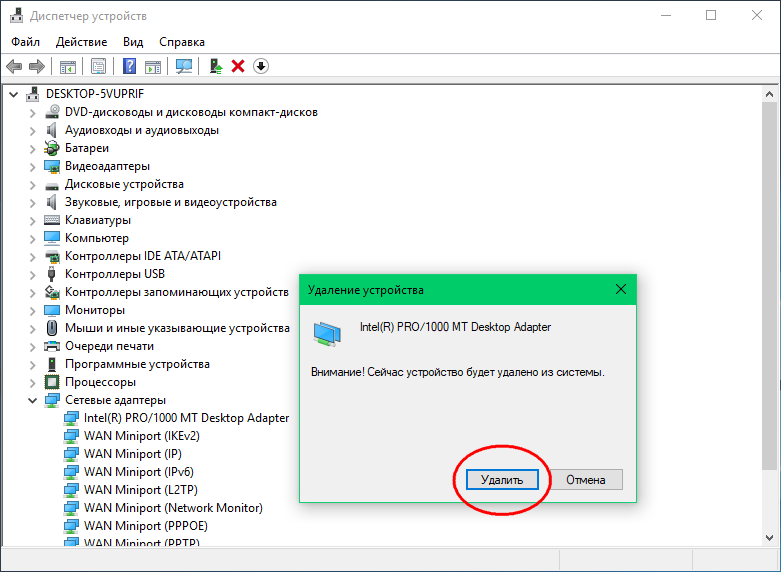Select WAN Miniport (L2TP)
781x572 pixels.
[x=140, y=490]
